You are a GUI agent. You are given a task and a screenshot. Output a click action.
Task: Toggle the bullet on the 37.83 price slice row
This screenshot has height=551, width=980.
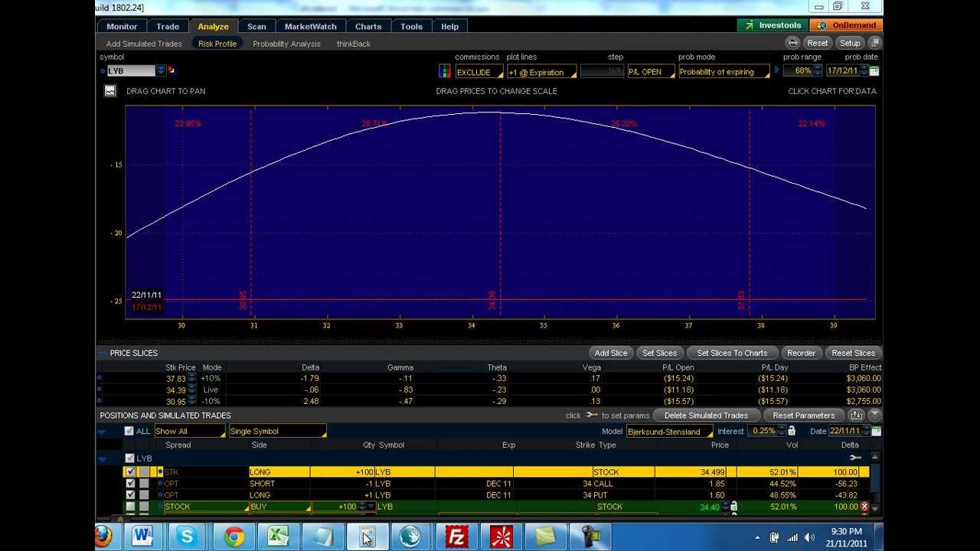(x=100, y=378)
